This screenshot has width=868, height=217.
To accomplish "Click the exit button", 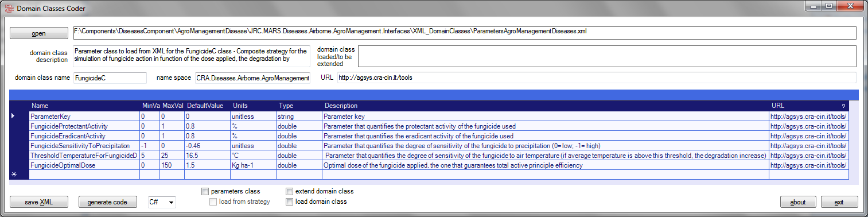I will tap(839, 202).
